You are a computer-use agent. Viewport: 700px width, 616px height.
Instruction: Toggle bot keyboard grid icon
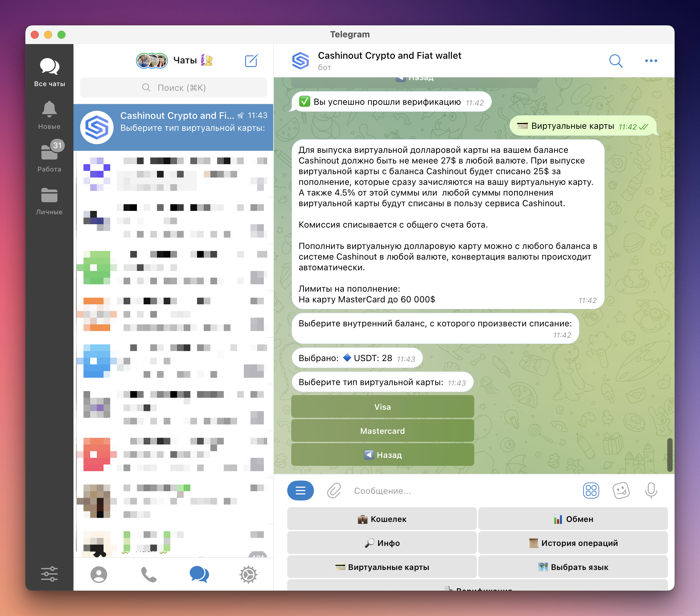591,491
